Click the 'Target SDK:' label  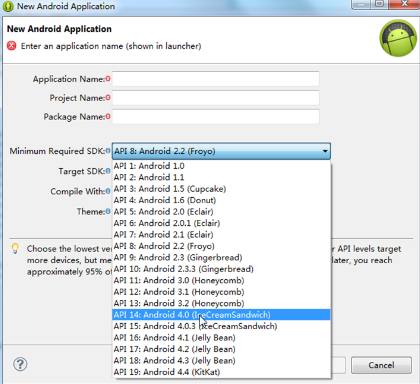(x=82, y=171)
